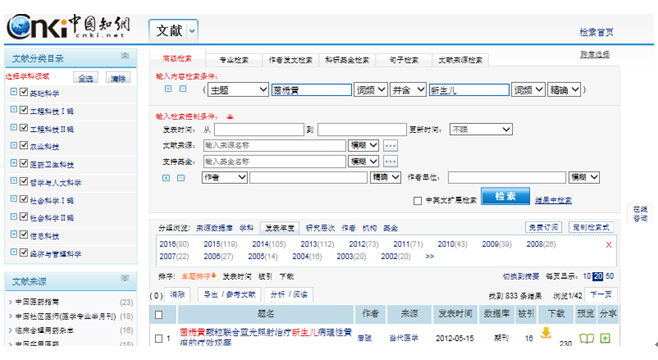658x360 pixels.
Task: Open the 作者 field type dropdown
Action: (x=225, y=177)
